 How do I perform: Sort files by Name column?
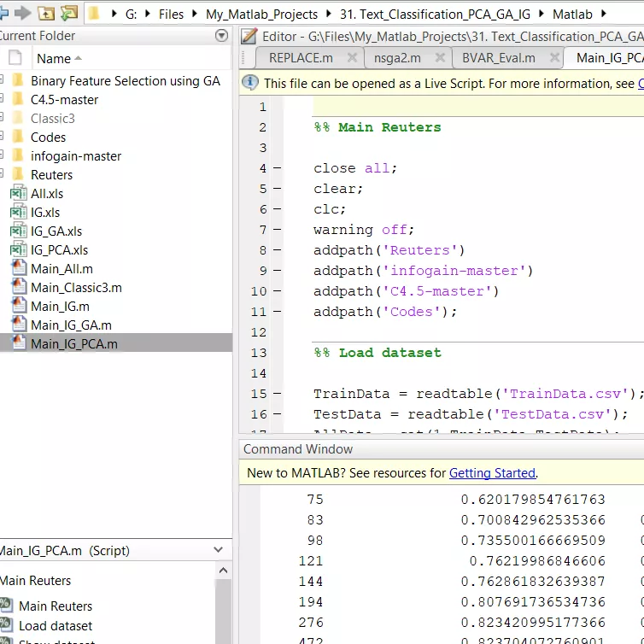pos(54,59)
